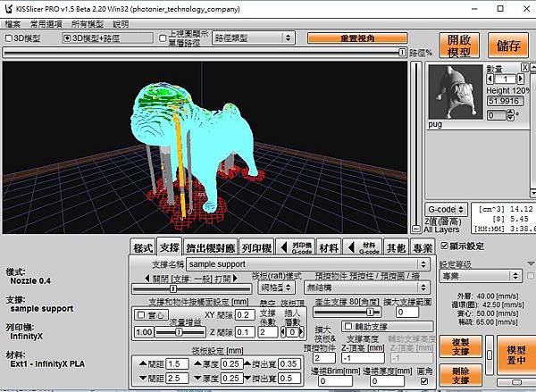Switch to the 其他 tab
Image resolution: width=536 pixels, height=392 pixels.
[x=396, y=247]
